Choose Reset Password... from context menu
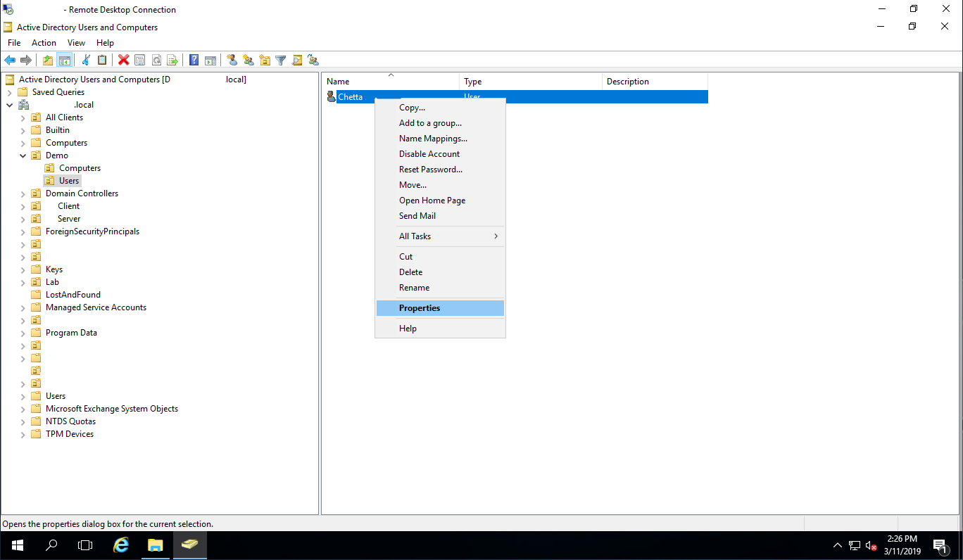Image resolution: width=963 pixels, height=560 pixels. click(440, 170)
